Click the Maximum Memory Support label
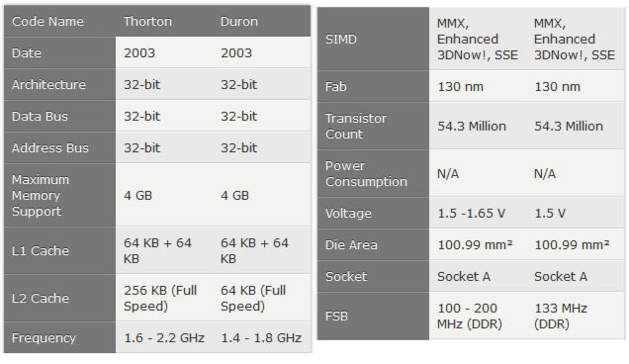Viewport: 629px width, 364px height. point(41,195)
